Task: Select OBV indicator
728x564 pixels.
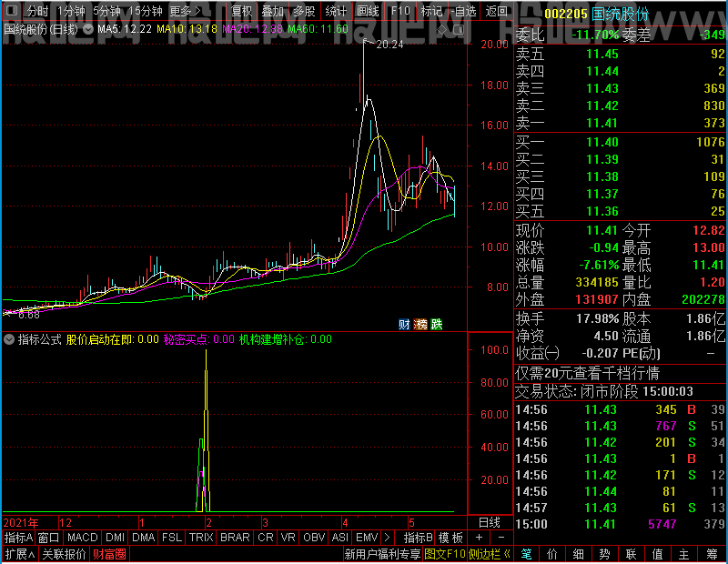Action: point(314,538)
